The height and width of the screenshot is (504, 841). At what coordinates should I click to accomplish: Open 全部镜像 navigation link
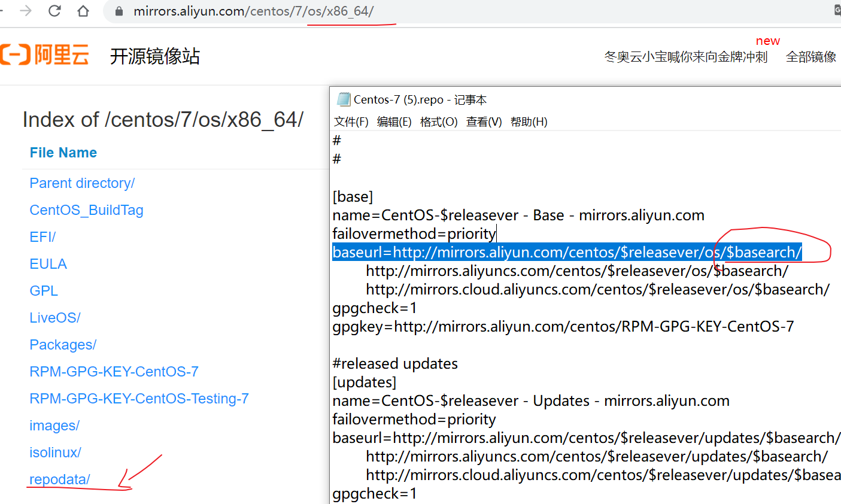tap(811, 57)
